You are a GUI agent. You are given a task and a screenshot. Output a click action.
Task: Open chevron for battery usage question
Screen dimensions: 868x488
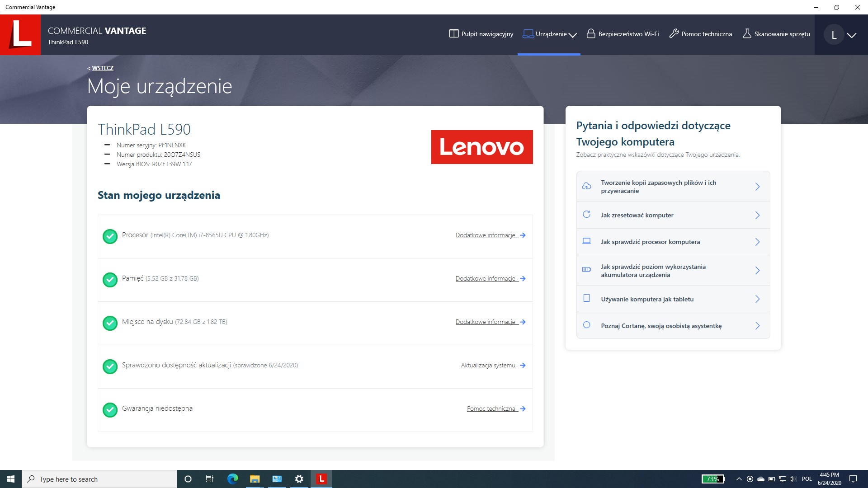(x=757, y=270)
